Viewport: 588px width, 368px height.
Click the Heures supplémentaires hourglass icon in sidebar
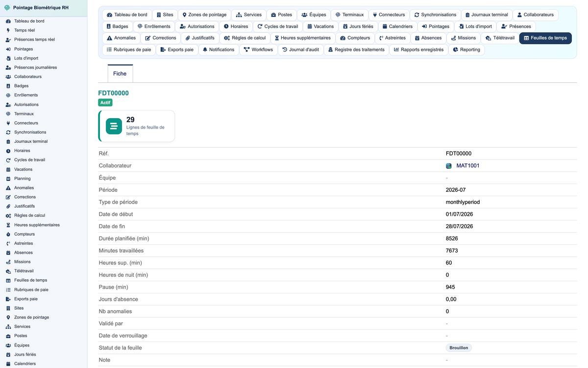point(8,225)
